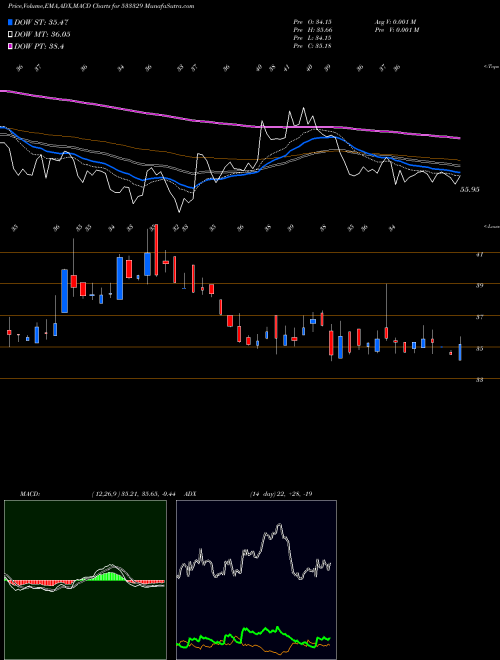Select the 'Pre V' previous volume text

click(396, 30)
